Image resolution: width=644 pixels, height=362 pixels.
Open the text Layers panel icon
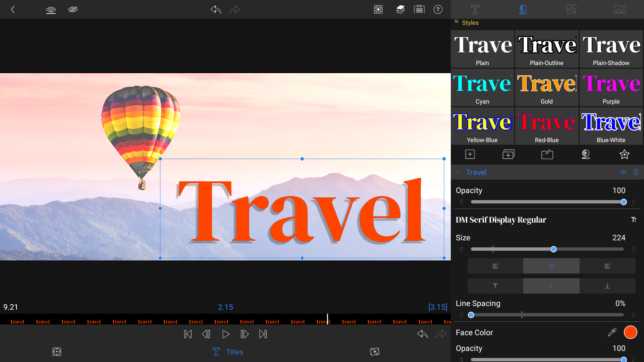click(x=400, y=9)
